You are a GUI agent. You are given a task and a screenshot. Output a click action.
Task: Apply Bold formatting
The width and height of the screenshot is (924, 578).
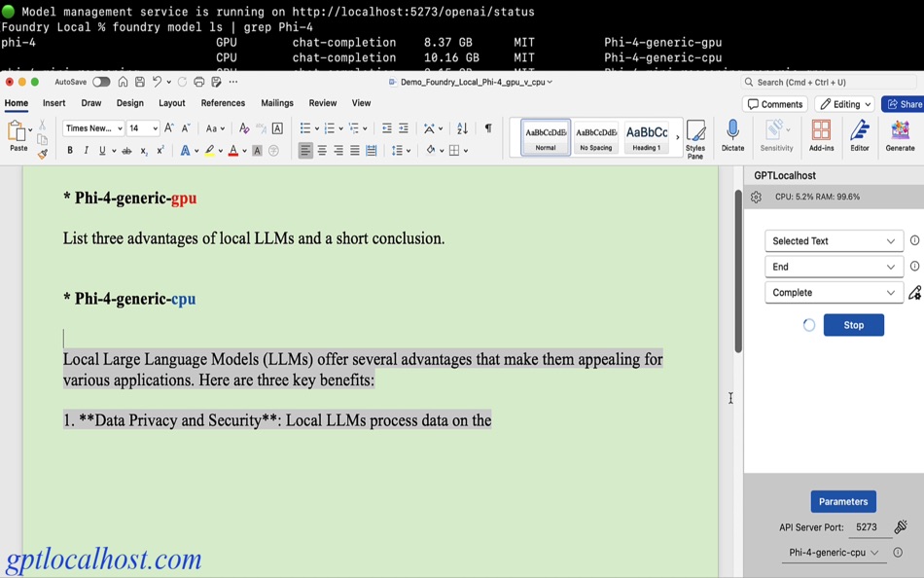pos(70,151)
